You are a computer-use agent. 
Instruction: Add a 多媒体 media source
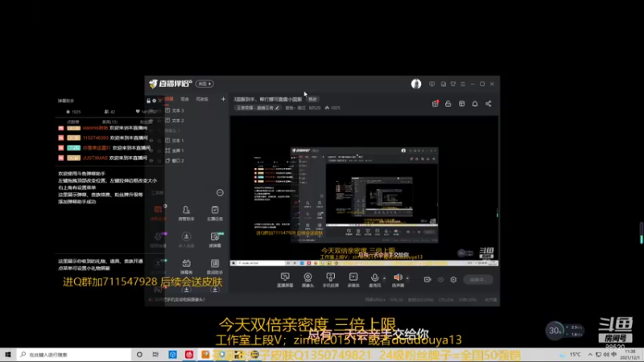353,279
